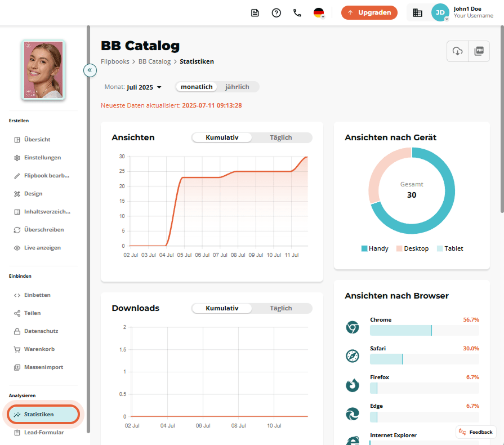Toggle Tablet legend color swatch

(440, 248)
